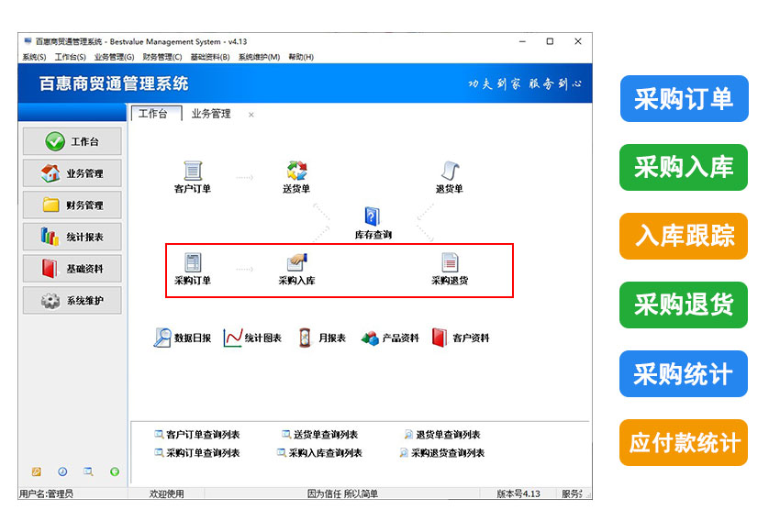
Task: Open the 送货单 icon
Action: [296, 171]
